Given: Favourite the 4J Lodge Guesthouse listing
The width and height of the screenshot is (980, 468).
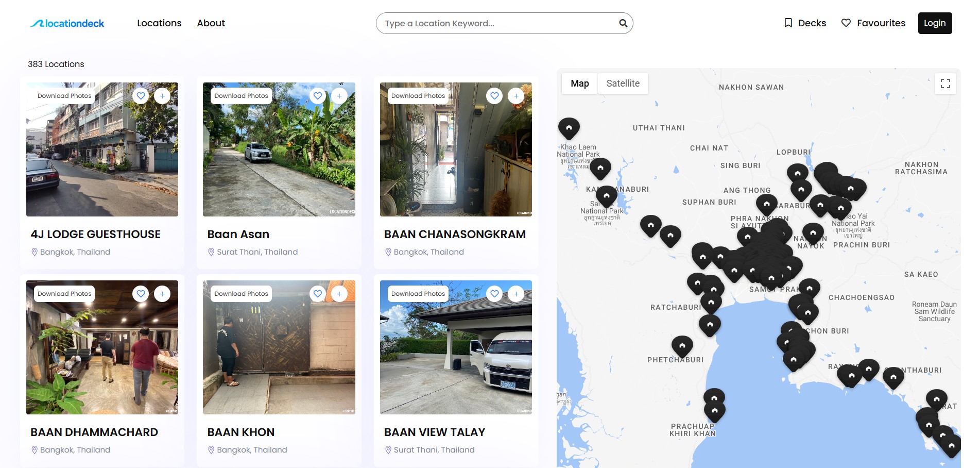Looking at the screenshot, I should (141, 96).
